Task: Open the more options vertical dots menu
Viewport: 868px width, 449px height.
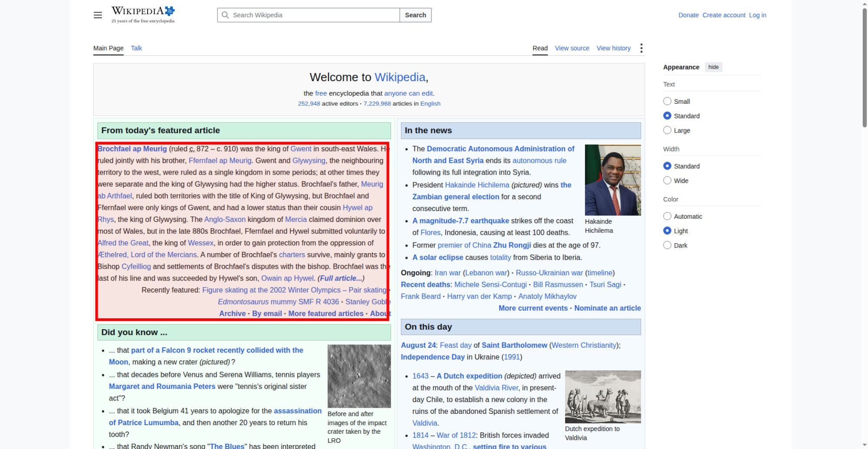Action: coord(641,48)
